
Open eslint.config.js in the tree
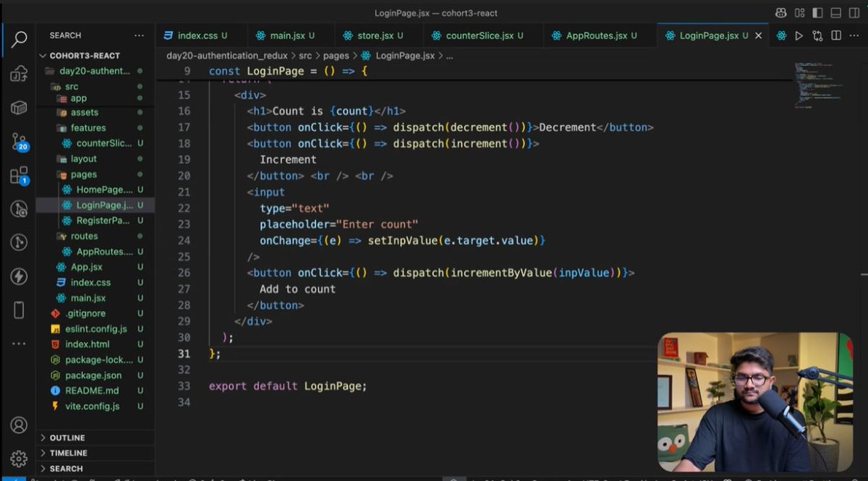(95, 328)
